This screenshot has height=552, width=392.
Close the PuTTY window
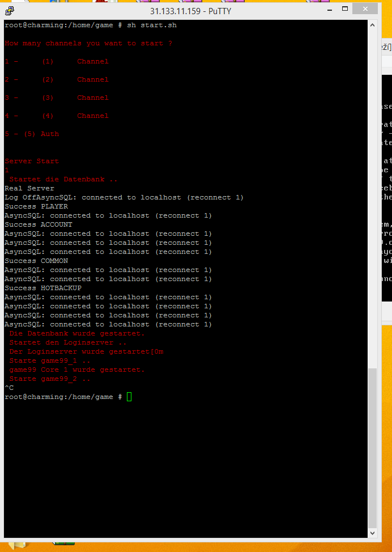pos(365,9)
